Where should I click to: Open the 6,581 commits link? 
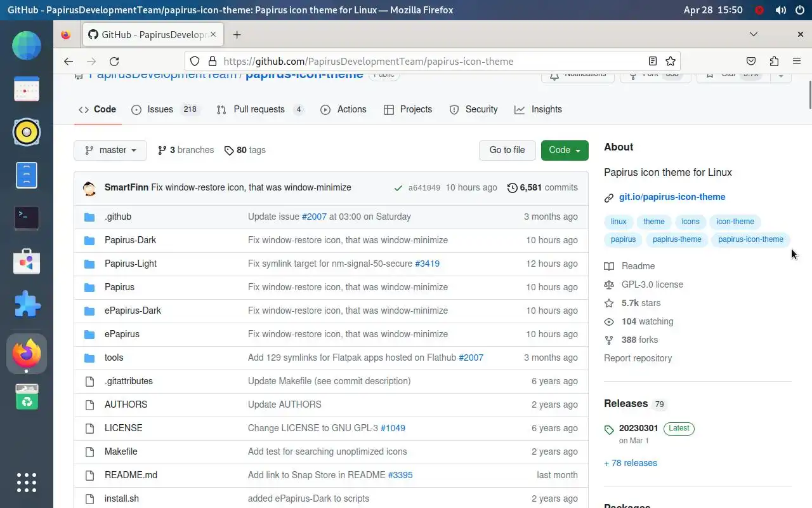pos(543,188)
